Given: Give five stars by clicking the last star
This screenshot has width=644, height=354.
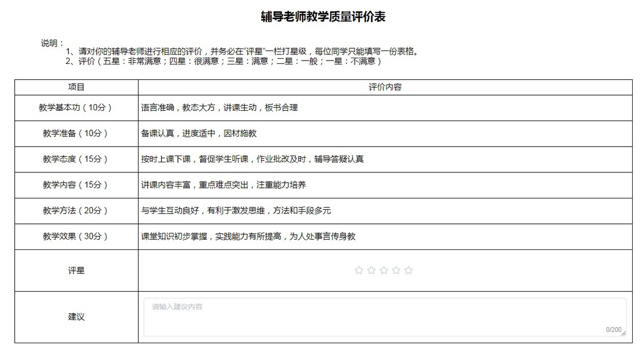Looking at the screenshot, I should pos(408,270).
